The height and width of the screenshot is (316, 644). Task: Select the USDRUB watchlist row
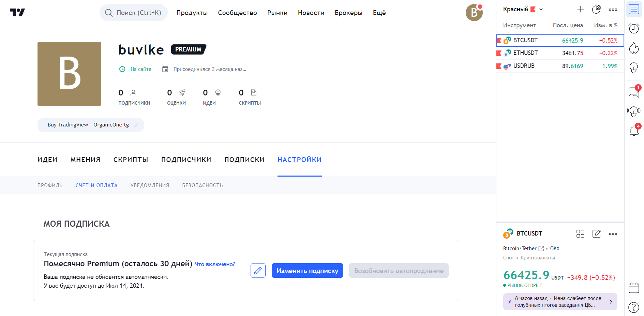(x=560, y=66)
